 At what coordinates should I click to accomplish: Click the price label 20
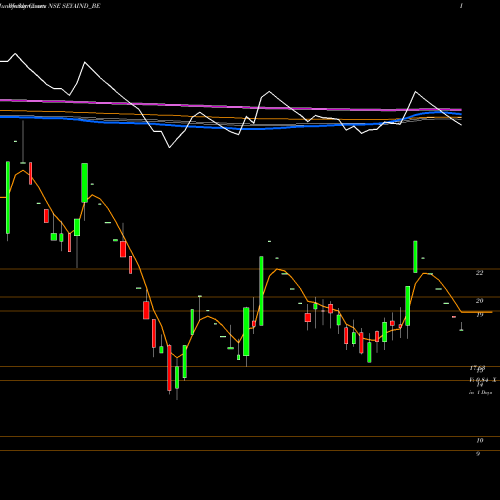pos(479,301)
